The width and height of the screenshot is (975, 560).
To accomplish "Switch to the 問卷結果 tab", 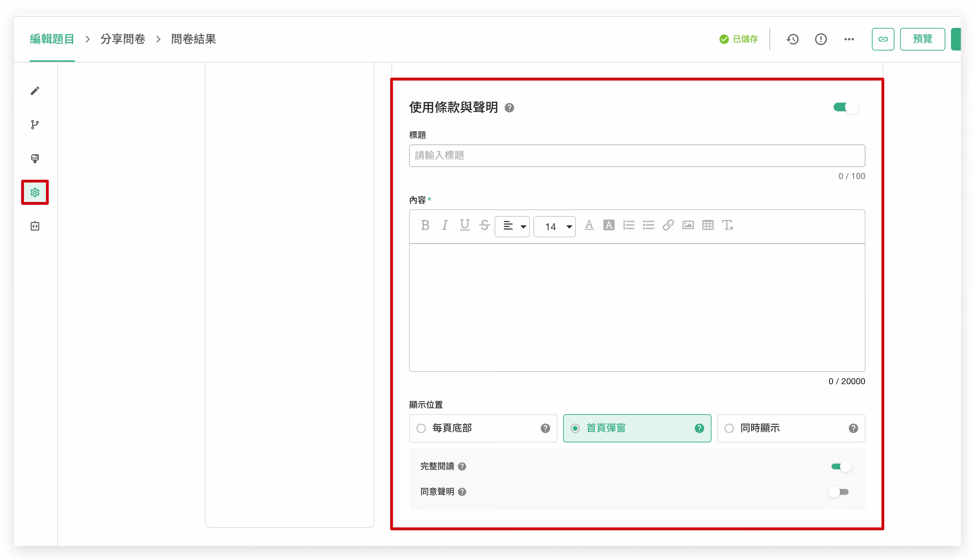I will (x=194, y=39).
